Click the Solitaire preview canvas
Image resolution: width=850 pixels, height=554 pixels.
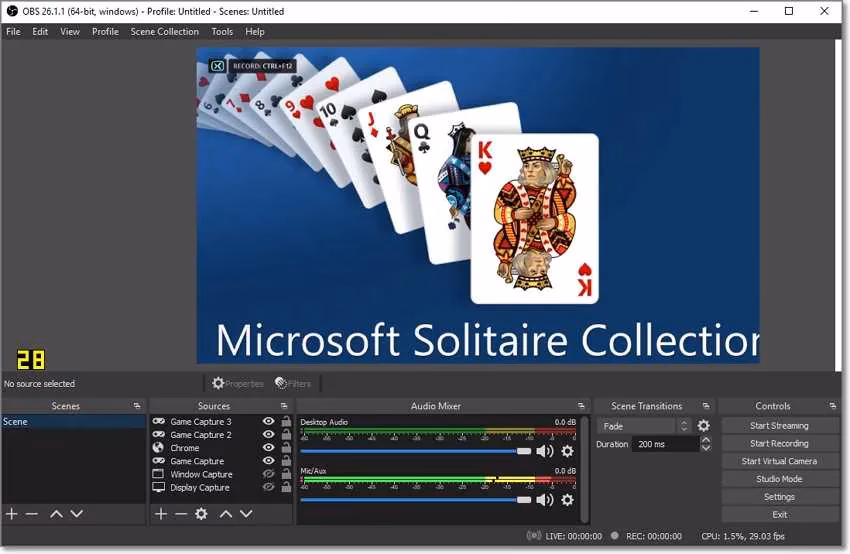(x=478, y=205)
